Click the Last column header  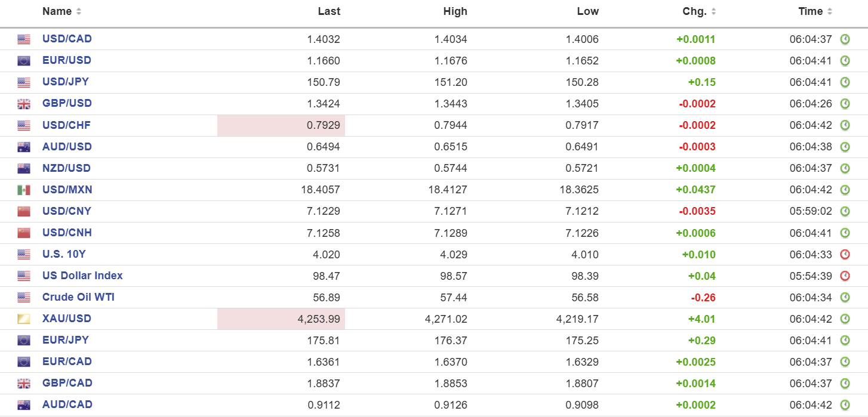click(329, 11)
